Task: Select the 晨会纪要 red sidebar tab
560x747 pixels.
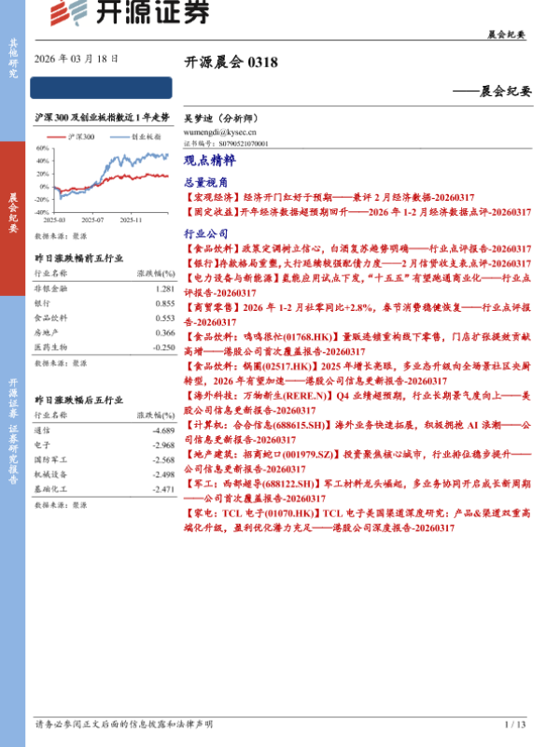Action: click(x=13, y=213)
